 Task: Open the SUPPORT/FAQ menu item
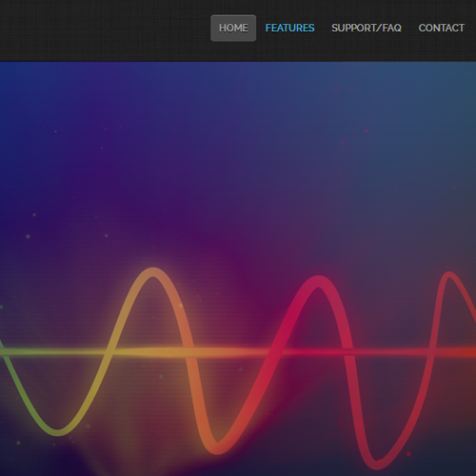coord(367,28)
